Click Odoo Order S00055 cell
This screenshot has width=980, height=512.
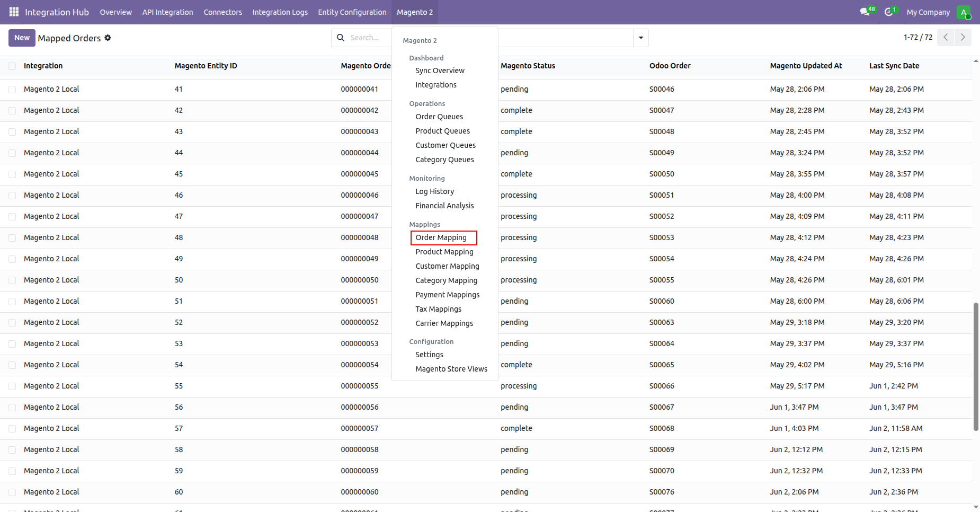662,280
